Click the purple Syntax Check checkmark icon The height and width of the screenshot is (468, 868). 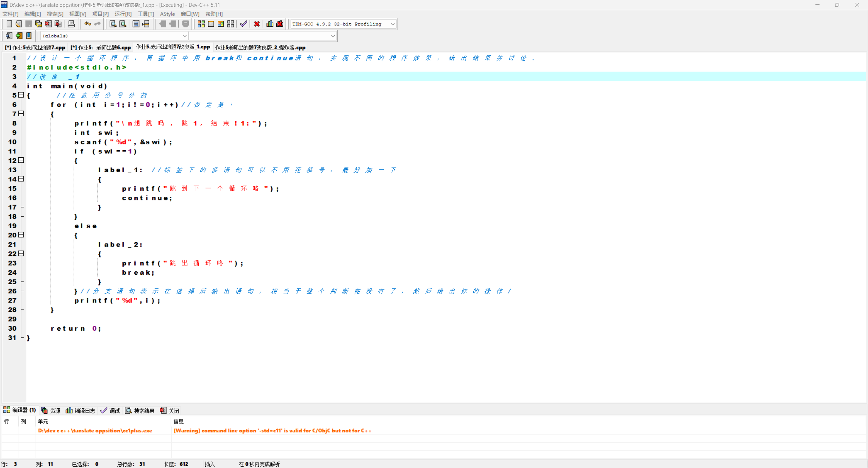click(x=243, y=24)
